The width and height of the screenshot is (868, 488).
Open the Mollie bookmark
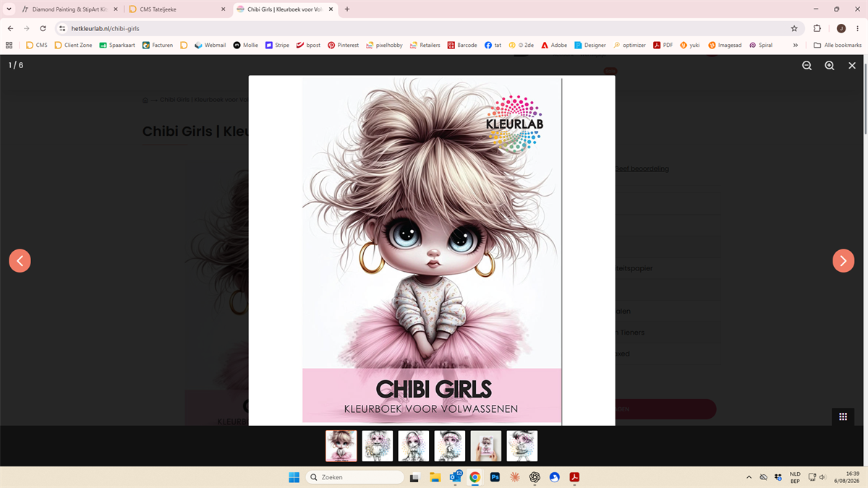pos(246,45)
